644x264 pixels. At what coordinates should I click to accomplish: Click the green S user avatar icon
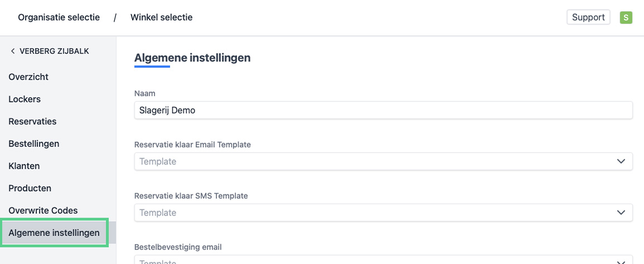[626, 17]
